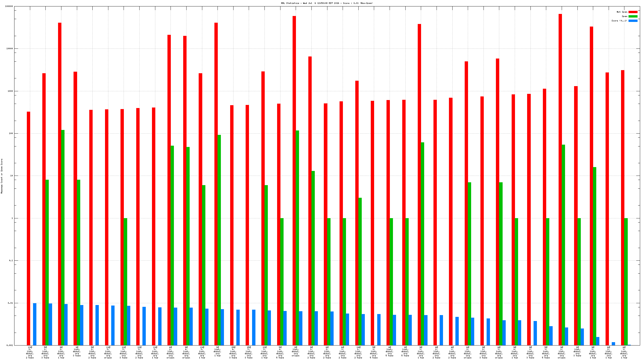Click the '2@ list.dnswl.org origin' x-axis label
This screenshot has height=362, width=644.
[x=296, y=351]
